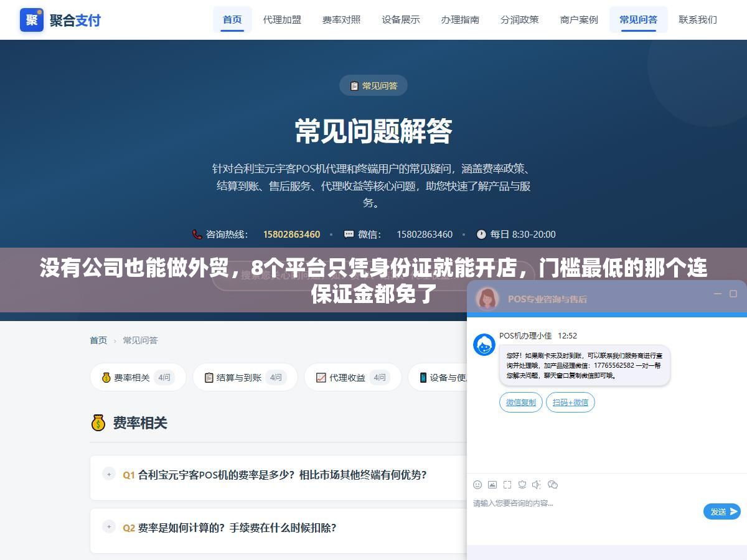Click money bag icon in 费率相关 chip
The image size is (747, 560).
[x=106, y=378]
